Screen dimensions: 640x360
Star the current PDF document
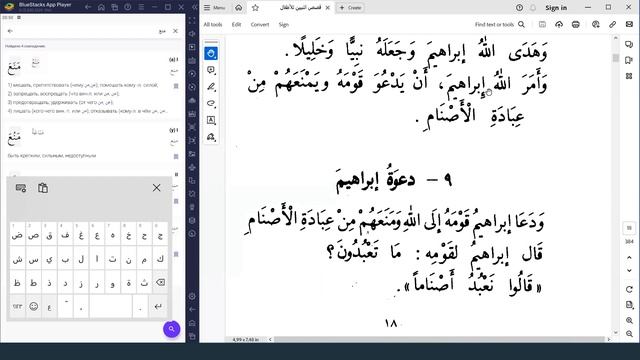pyautogui.click(x=256, y=8)
